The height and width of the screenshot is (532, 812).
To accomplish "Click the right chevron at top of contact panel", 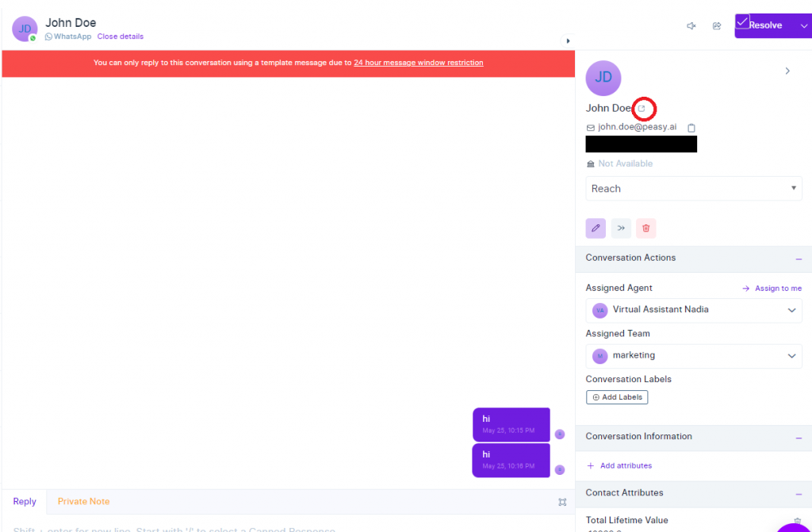I will coord(787,71).
